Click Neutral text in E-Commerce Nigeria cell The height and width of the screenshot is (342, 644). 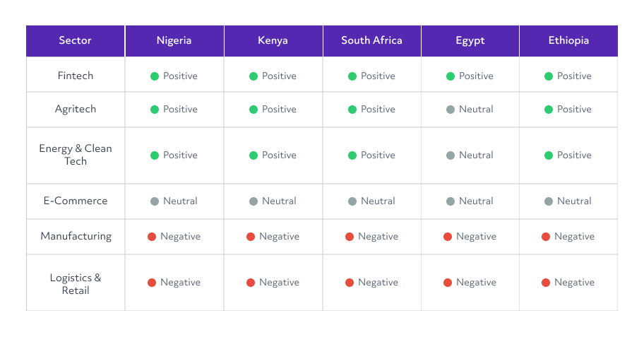(180, 201)
